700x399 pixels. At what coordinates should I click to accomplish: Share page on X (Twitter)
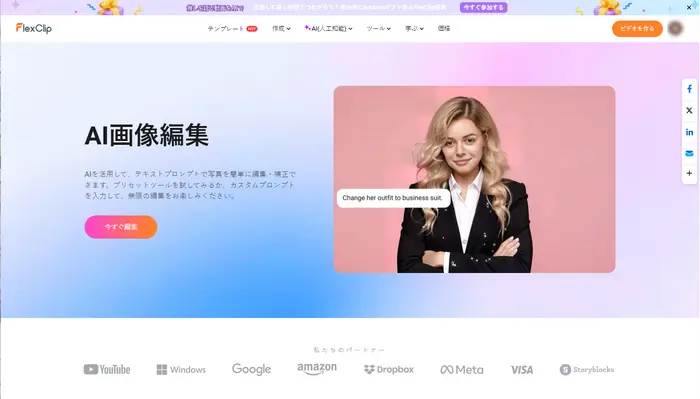(x=689, y=110)
